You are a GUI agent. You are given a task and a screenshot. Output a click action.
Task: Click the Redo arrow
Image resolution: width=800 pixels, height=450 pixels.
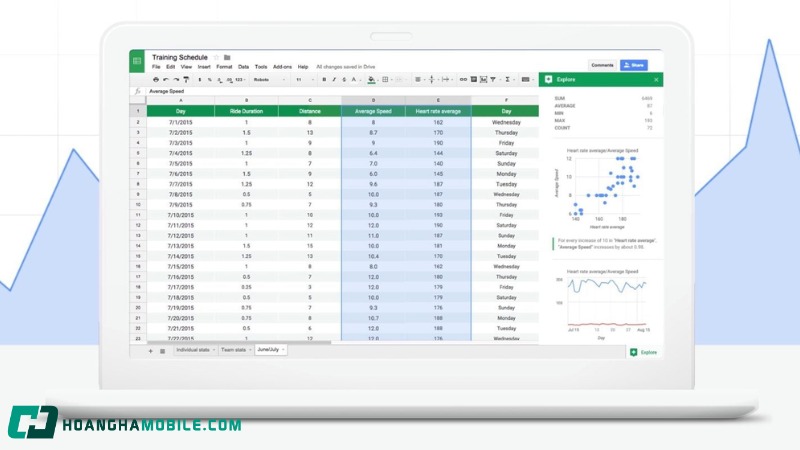click(x=176, y=80)
